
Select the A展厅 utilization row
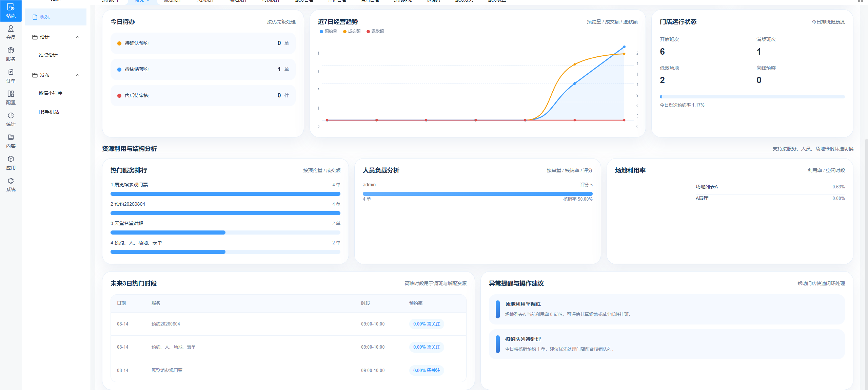click(x=770, y=198)
